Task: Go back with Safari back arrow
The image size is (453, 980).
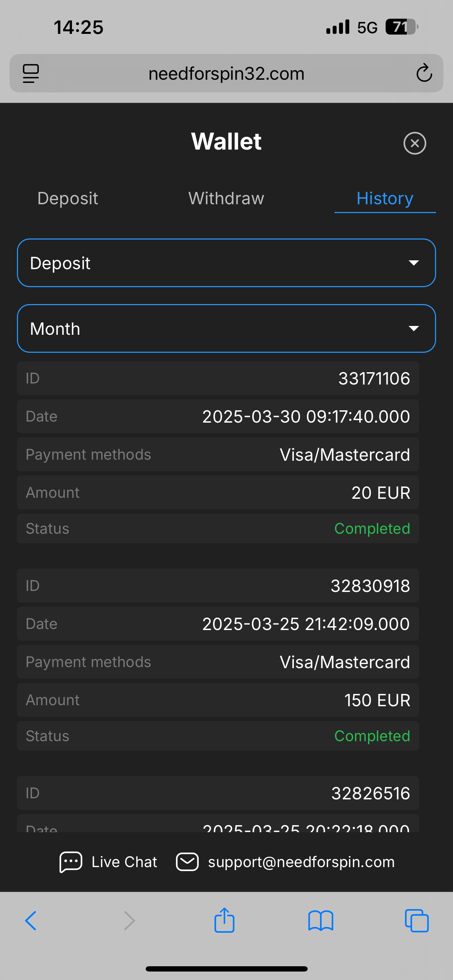Action: 31,921
